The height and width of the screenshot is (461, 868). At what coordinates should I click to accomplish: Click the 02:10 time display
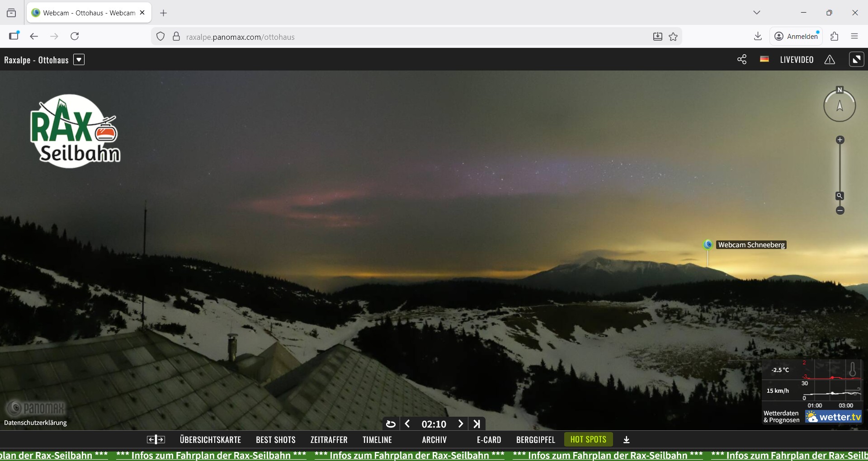point(434,424)
